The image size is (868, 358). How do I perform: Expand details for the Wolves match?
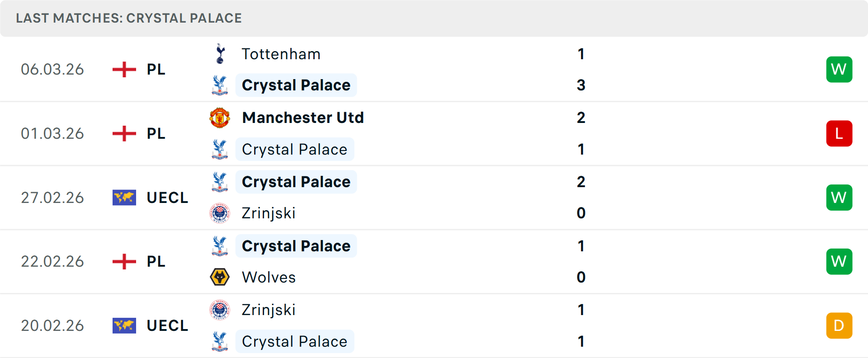(434, 261)
